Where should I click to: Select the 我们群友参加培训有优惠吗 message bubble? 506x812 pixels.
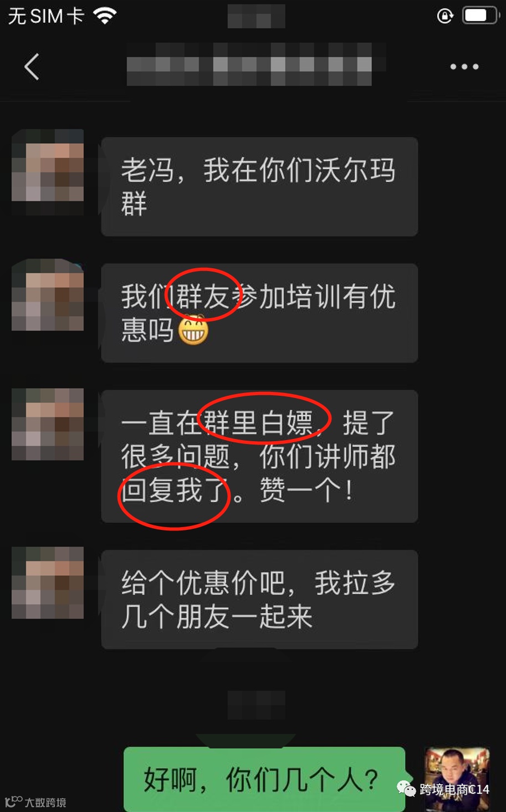pos(259,313)
